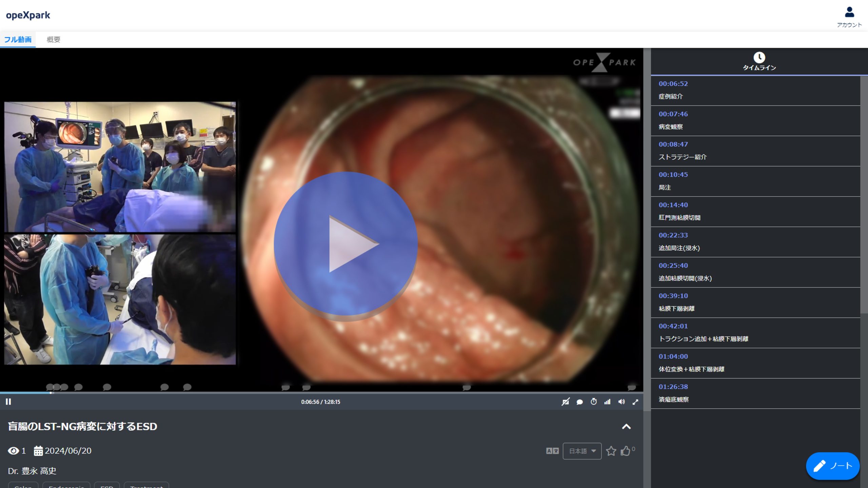
Task: Switch to the 概要 tab
Action: click(x=53, y=39)
